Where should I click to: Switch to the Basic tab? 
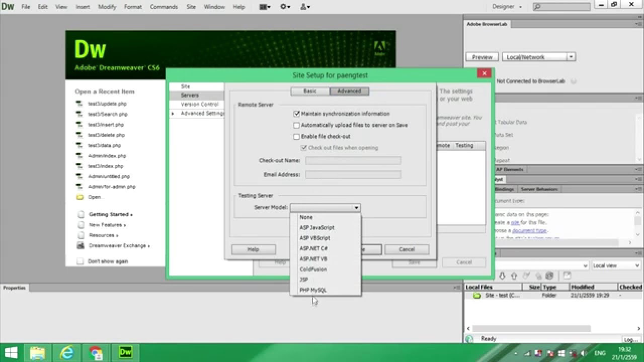click(x=310, y=91)
